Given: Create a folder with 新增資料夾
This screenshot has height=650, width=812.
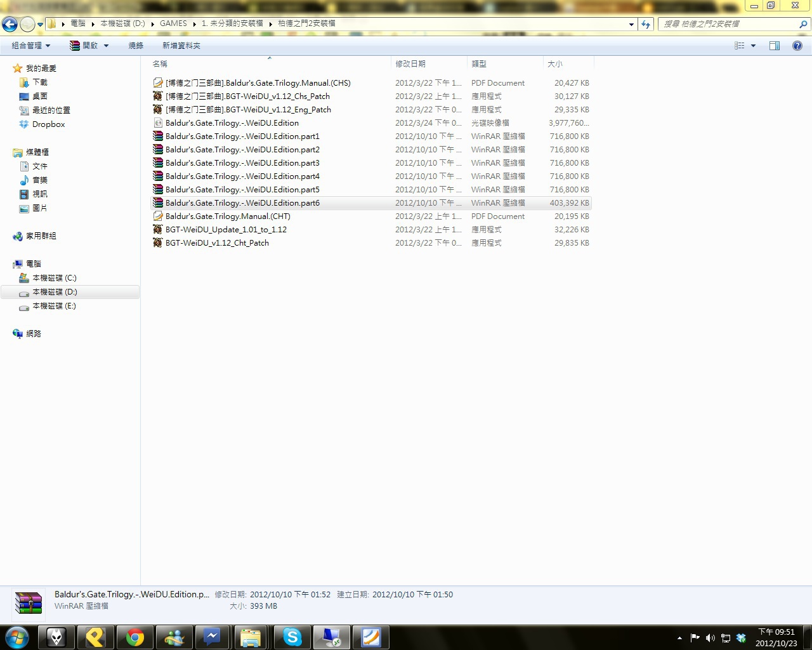Looking at the screenshot, I should point(181,46).
